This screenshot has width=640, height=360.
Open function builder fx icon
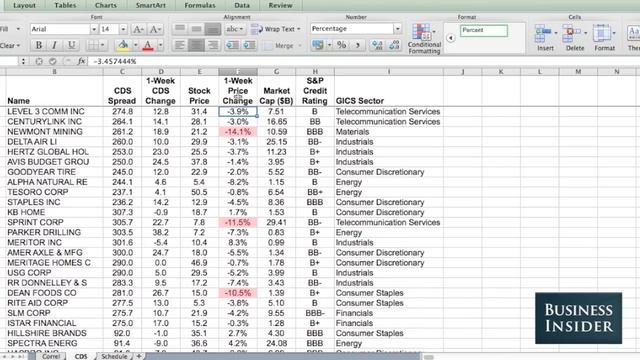click(81, 61)
